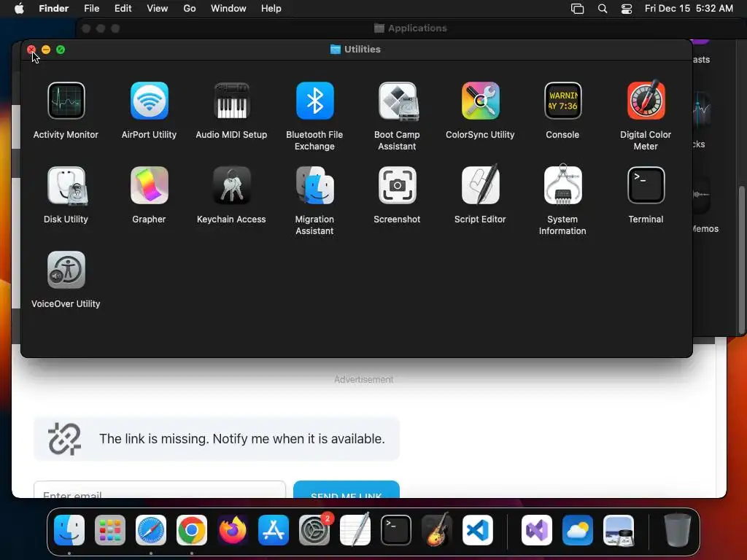Open the Finder menu
Image resolution: width=747 pixels, height=560 pixels.
[54, 9]
